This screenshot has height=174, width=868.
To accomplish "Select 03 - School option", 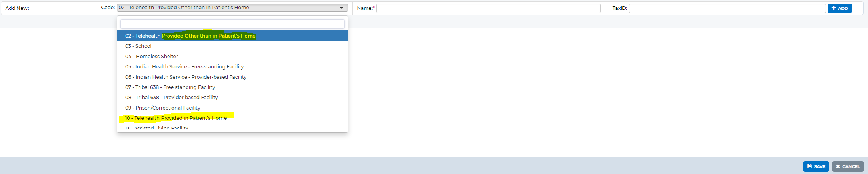I will coord(232,46).
